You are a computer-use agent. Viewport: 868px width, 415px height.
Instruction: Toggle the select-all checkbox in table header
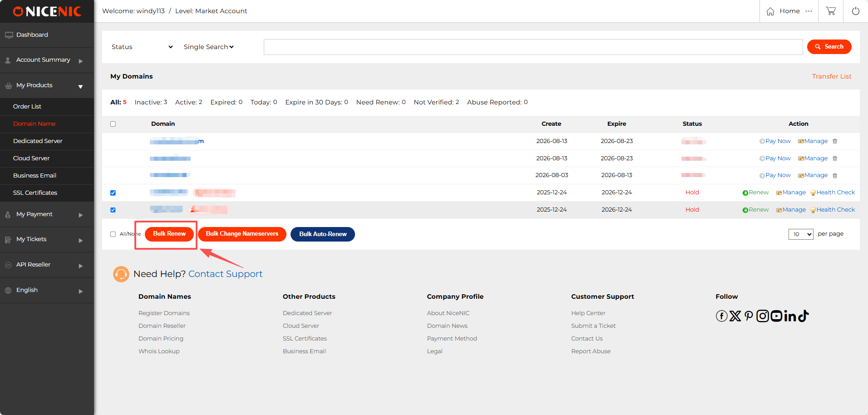click(x=113, y=124)
